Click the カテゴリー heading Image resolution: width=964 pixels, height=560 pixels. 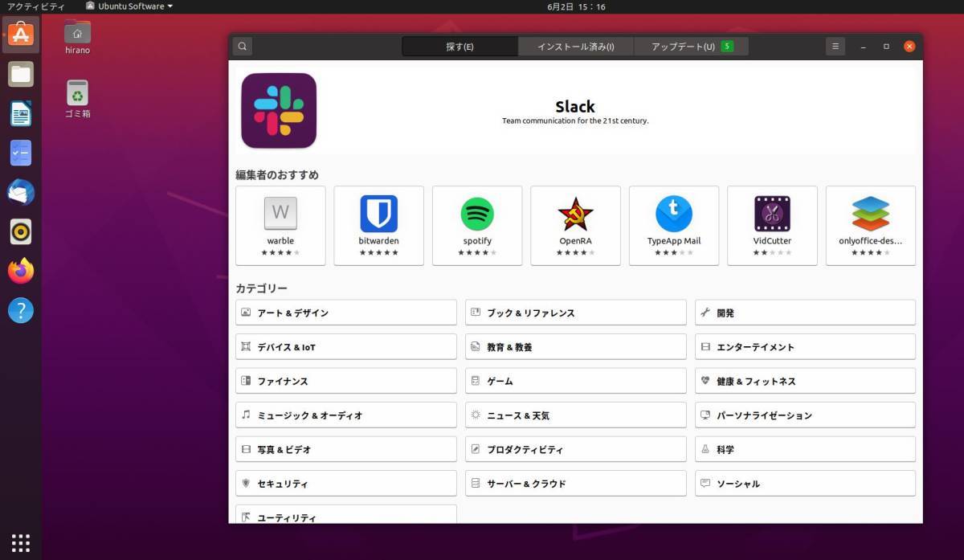click(x=261, y=288)
